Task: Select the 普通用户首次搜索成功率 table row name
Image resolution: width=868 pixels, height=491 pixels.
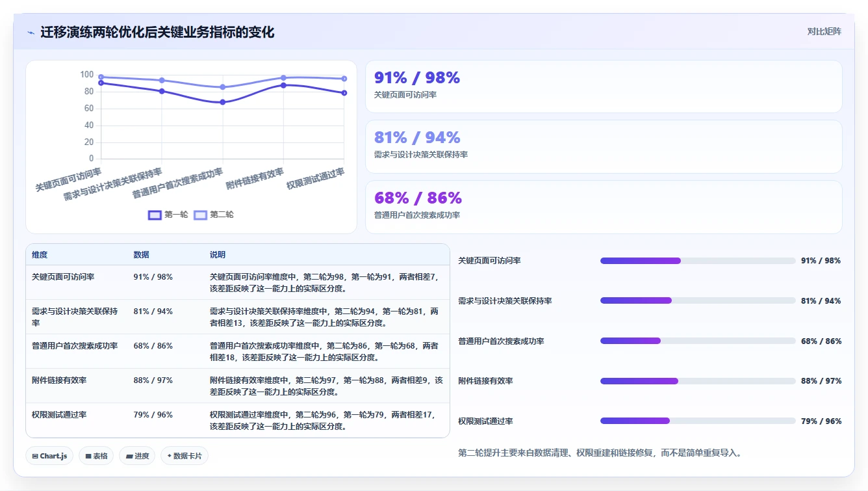Action: [x=75, y=345]
